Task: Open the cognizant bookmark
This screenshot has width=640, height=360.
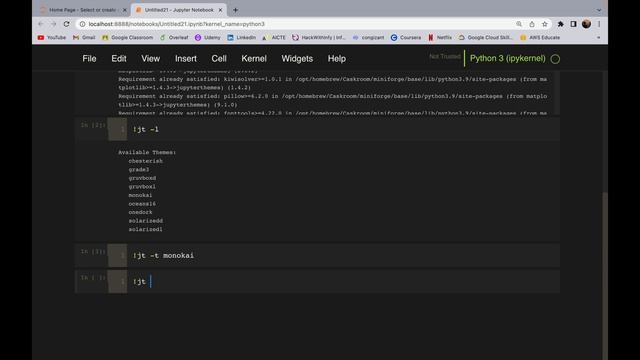Action: (x=368, y=38)
